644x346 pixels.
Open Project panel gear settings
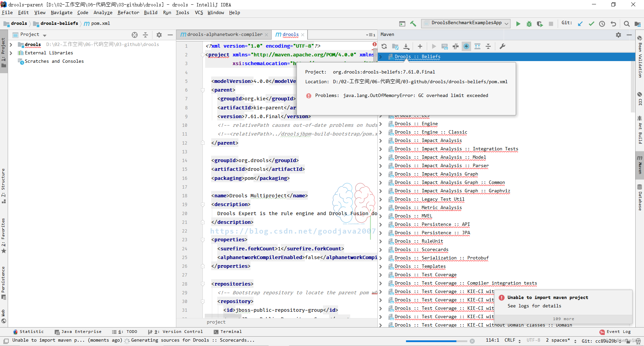[159, 35]
